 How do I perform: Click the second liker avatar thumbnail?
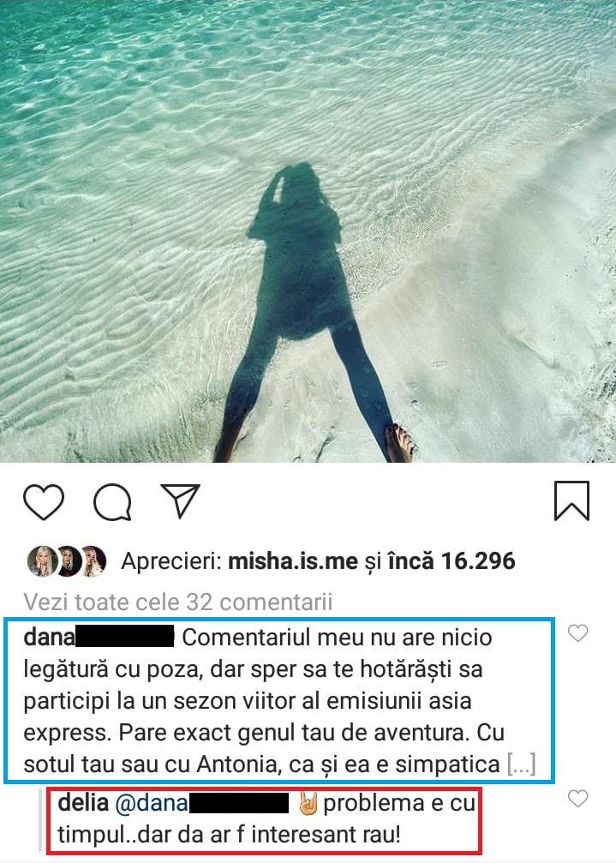tap(69, 560)
